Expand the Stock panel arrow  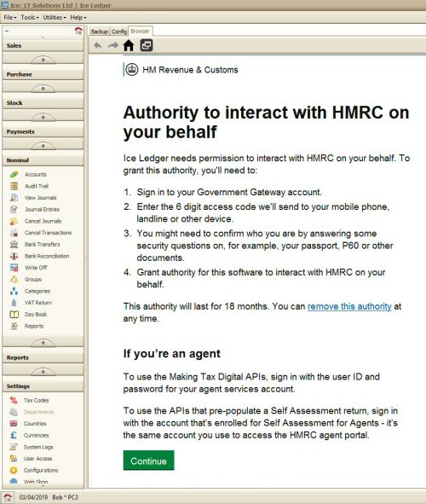pos(43,118)
